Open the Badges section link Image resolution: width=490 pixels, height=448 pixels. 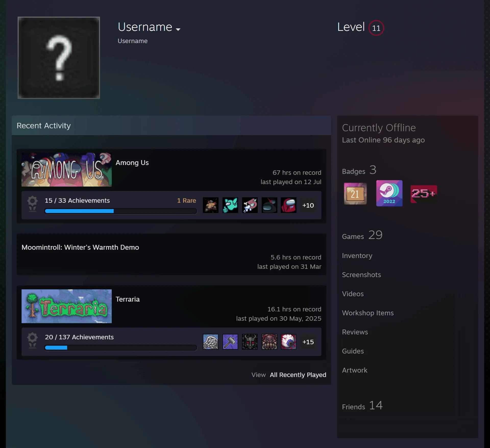pos(359,170)
